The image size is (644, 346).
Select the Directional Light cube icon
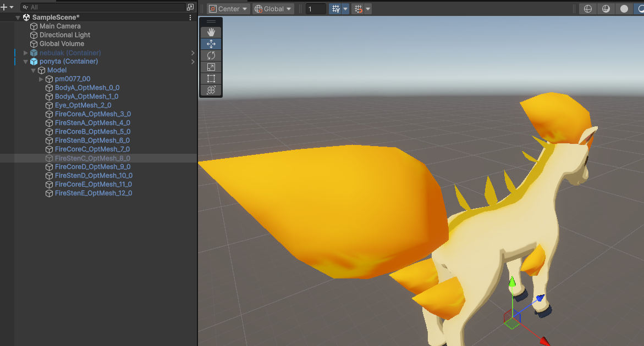(34, 35)
